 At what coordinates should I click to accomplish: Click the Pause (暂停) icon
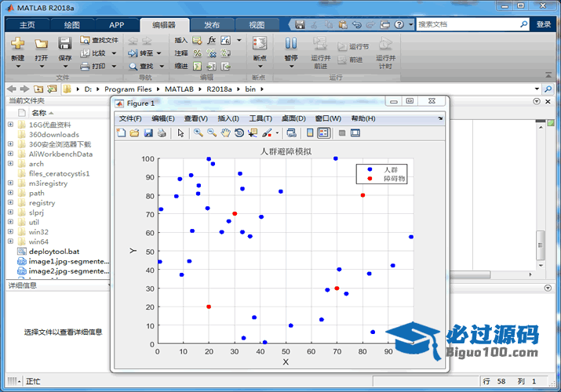291,43
